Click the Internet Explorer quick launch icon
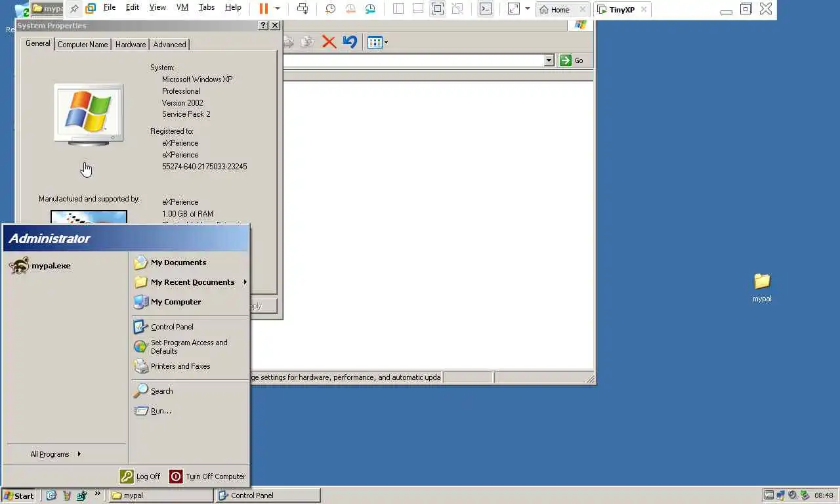This screenshot has width=840, height=504. pos(51,495)
